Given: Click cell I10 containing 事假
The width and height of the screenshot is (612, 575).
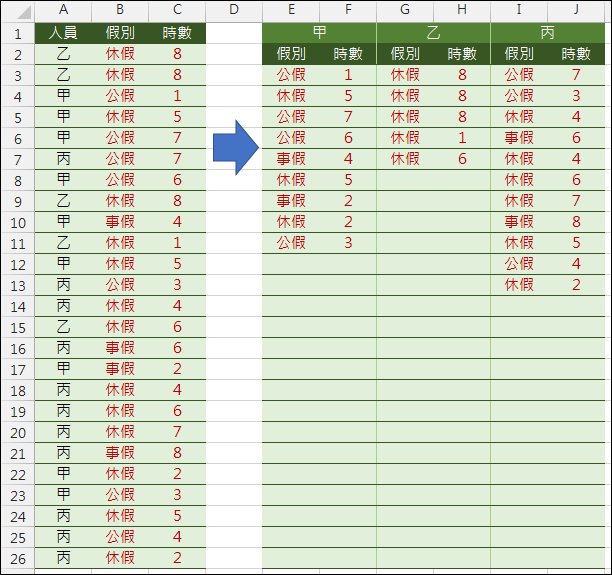Looking at the screenshot, I should 519,222.
